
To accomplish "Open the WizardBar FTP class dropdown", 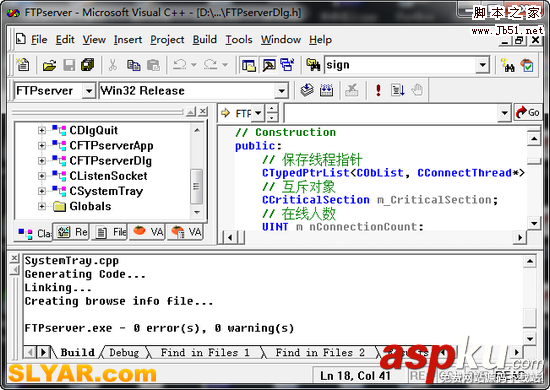I will point(258,113).
